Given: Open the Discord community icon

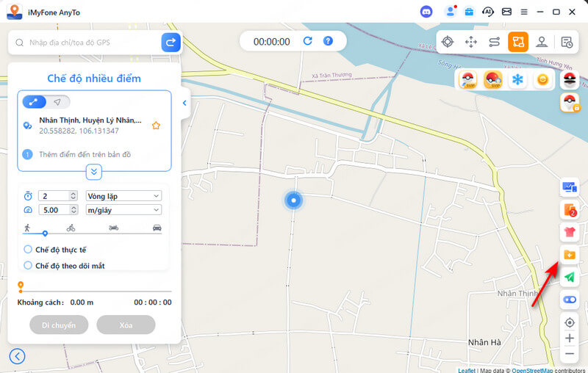Looking at the screenshot, I should [x=426, y=12].
